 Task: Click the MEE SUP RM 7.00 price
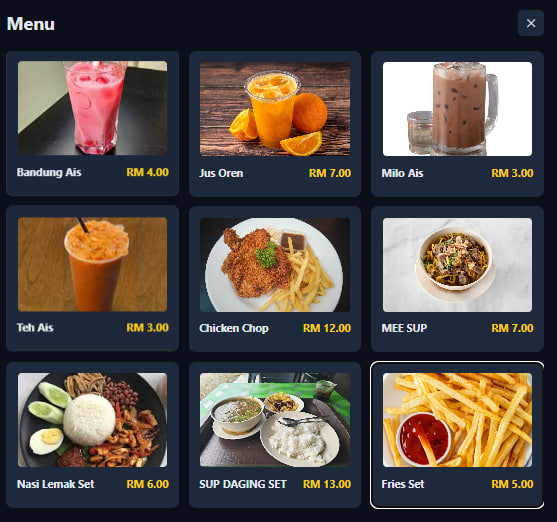tap(512, 328)
